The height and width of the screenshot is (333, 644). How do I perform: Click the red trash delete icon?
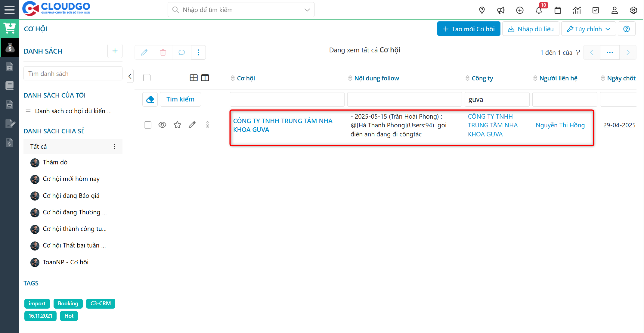click(x=163, y=52)
